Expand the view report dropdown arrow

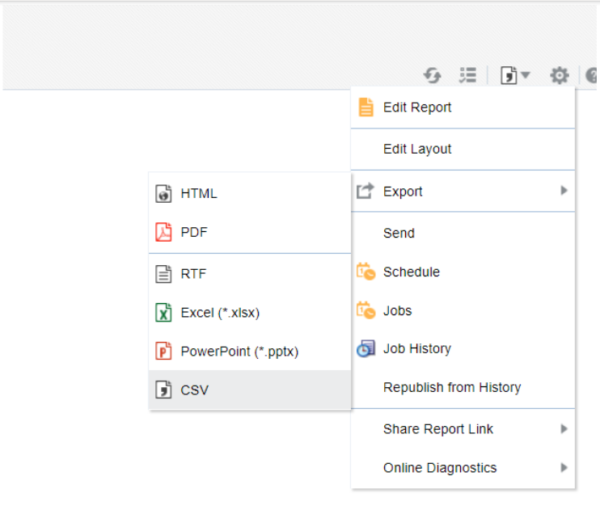[525, 74]
